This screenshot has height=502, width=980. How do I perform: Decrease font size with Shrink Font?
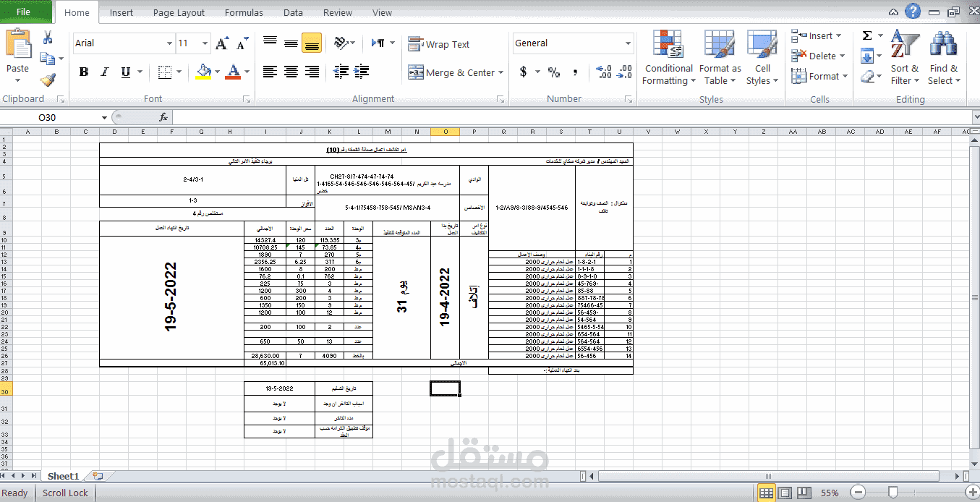click(x=242, y=43)
